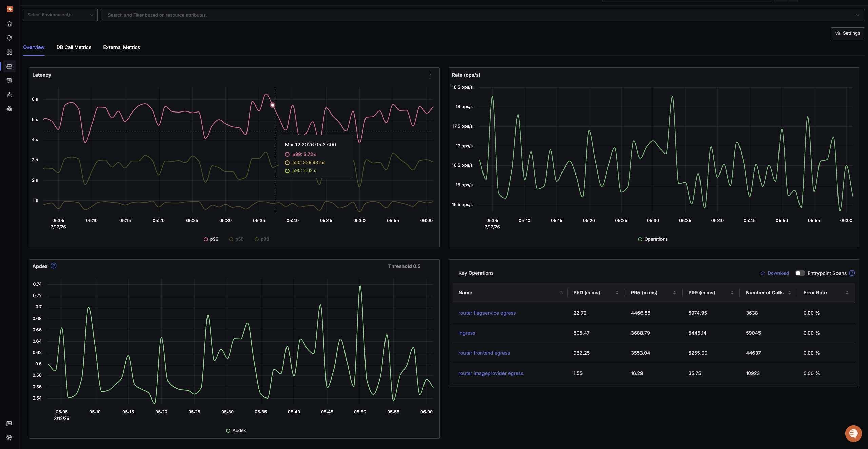Open the feedback chat icon at bottom left
Viewport: 868px width, 449px height.
[9, 423]
